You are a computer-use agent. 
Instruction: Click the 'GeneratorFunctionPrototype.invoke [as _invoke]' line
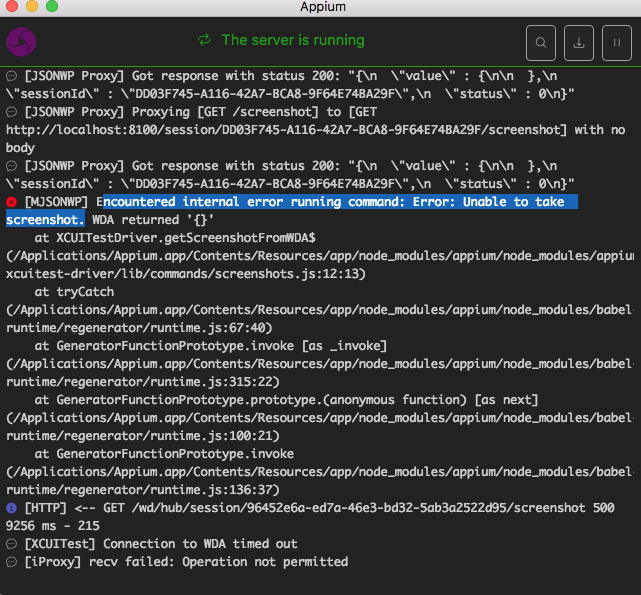(211, 346)
